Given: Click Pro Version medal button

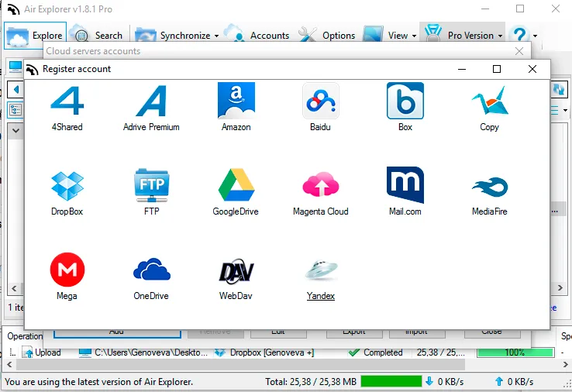Looking at the screenshot, I should click(x=459, y=36).
